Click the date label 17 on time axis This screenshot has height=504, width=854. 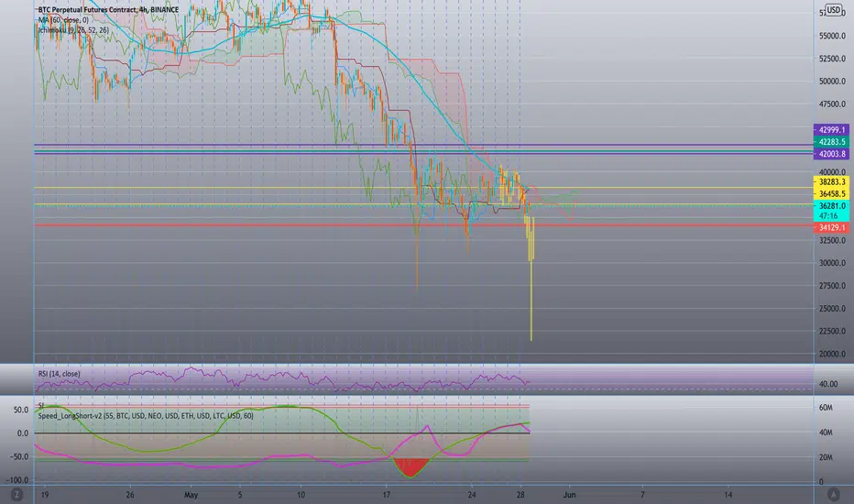click(386, 495)
